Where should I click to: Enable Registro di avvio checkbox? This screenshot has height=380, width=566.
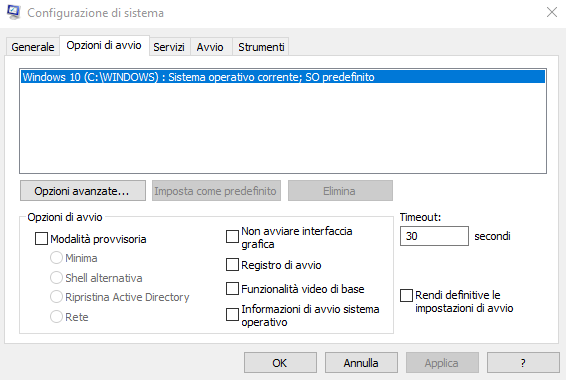point(232,265)
